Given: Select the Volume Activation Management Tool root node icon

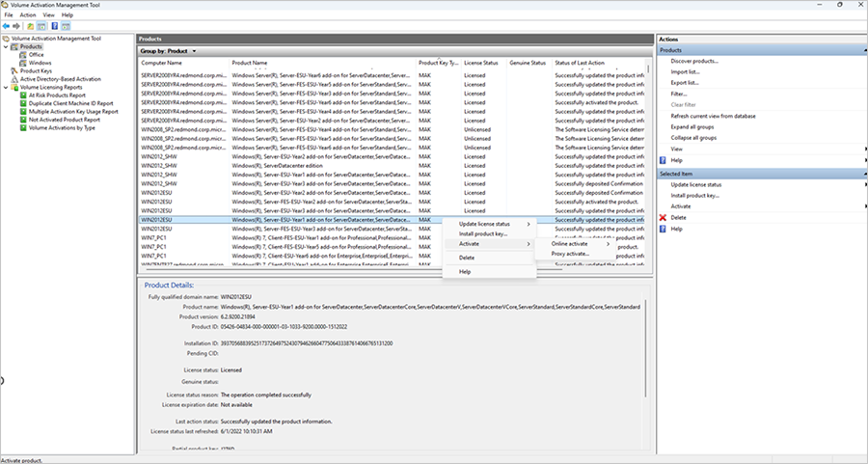Looking at the screenshot, I should click(6, 39).
